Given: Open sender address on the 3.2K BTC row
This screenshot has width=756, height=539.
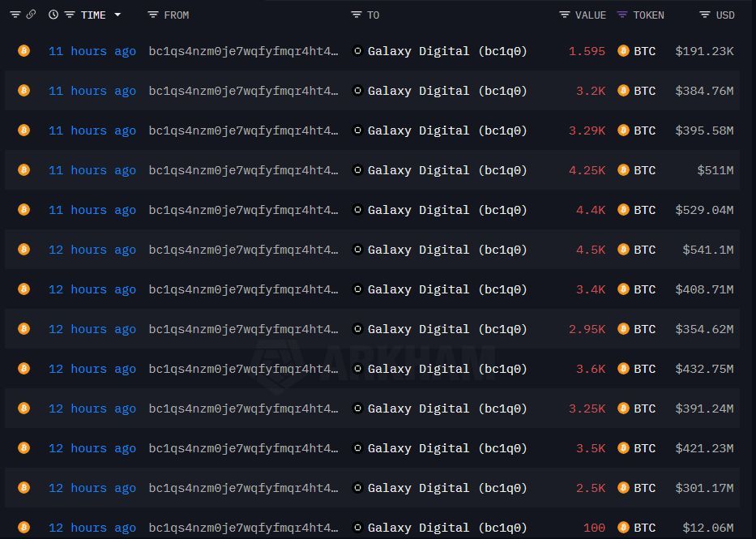Looking at the screenshot, I should tap(243, 91).
